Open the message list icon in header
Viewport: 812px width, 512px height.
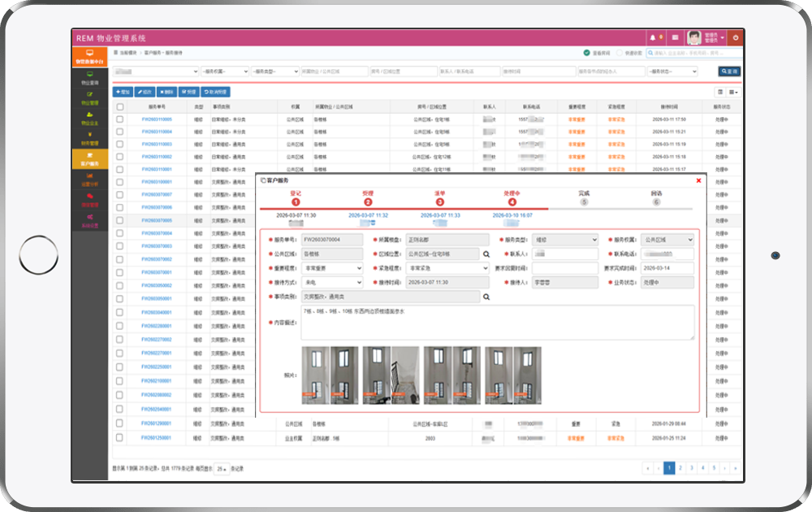pos(676,37)
